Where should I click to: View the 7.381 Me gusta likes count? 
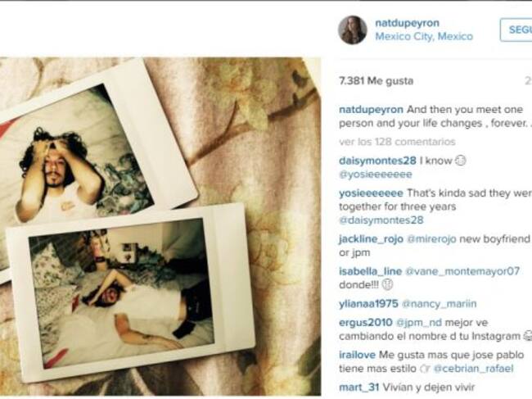click(376, 81)
